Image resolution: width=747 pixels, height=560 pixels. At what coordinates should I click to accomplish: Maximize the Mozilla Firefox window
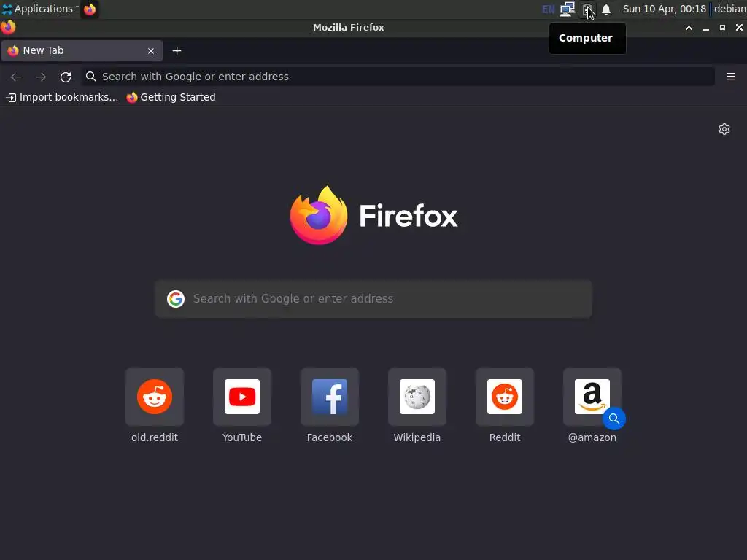point(722,28)
